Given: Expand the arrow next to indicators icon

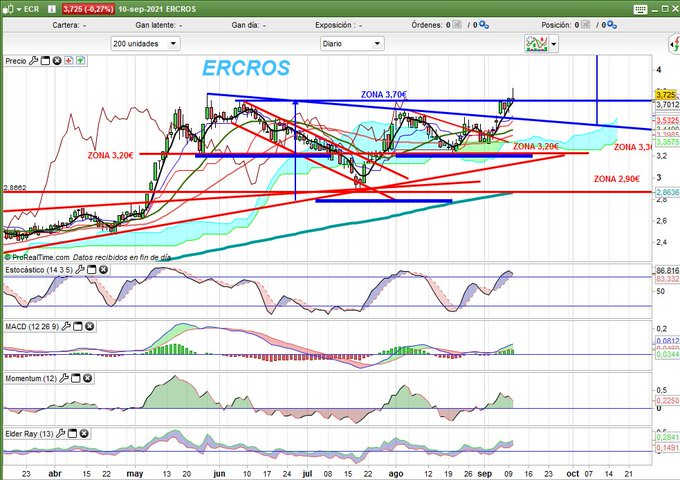Looking at the screenshot, I should pyautogui.click(x=553, y=44).
